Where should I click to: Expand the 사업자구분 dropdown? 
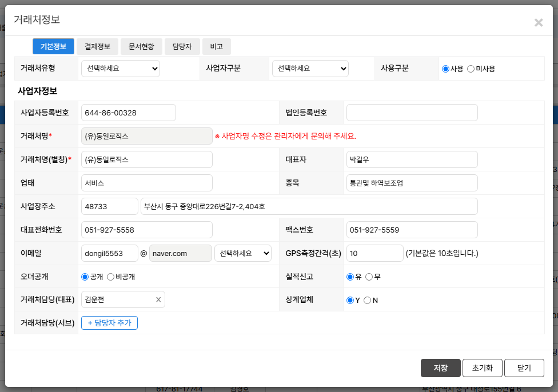pyautogui.click(x=310, y=69)
